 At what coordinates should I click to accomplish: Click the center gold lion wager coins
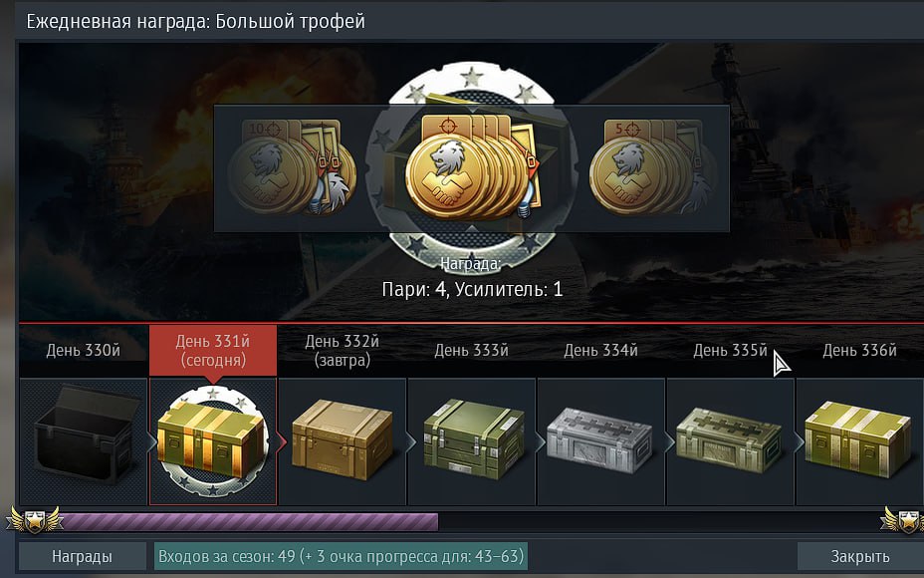click(471, 168)
